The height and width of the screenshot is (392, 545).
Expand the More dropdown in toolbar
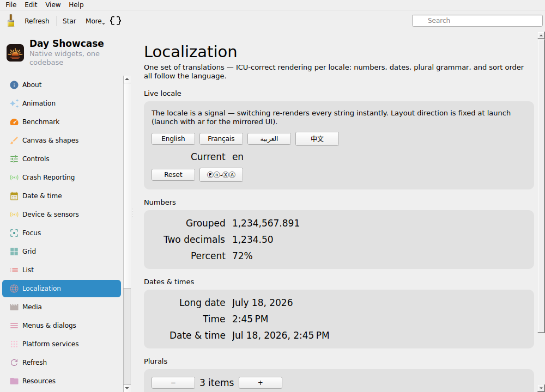[95, 21]
